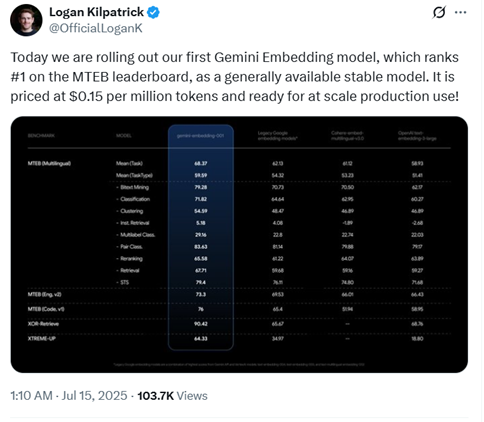Click the MTEB (Code, v1) row label
The height and width of the screenshot is (422, 484).
(x=46, y=309)
